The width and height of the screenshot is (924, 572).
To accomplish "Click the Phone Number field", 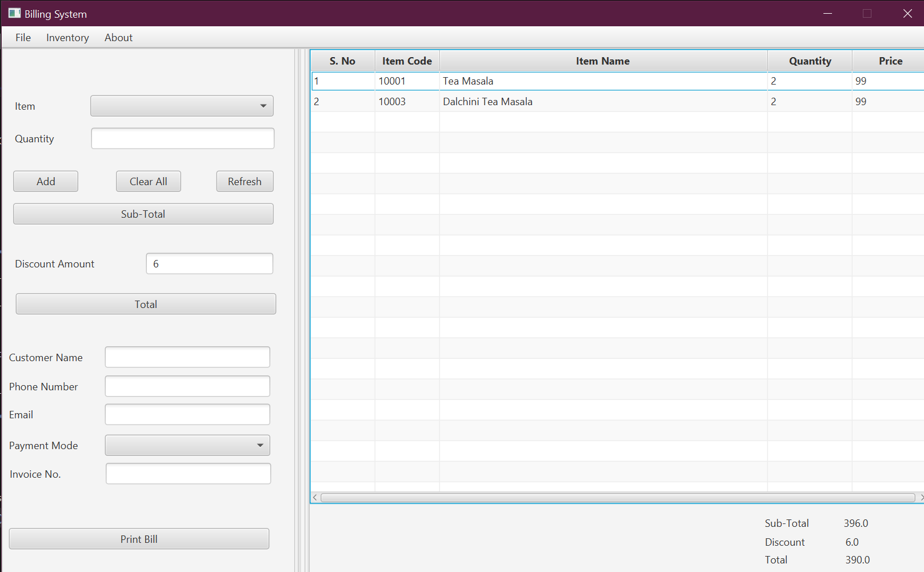I will [187, 386].
